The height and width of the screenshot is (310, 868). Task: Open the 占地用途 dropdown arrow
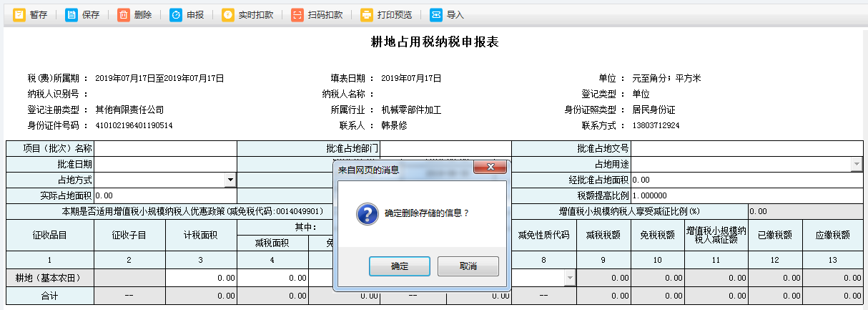pyautogui.click(x=856, y=165)
